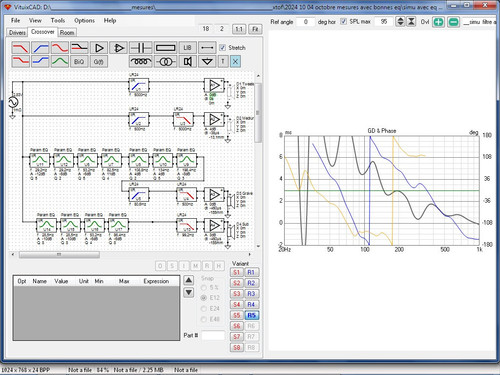Select the E24 snap radio button
The width and height of the screenshot is (500, 375).
click(x=204, y=309)
